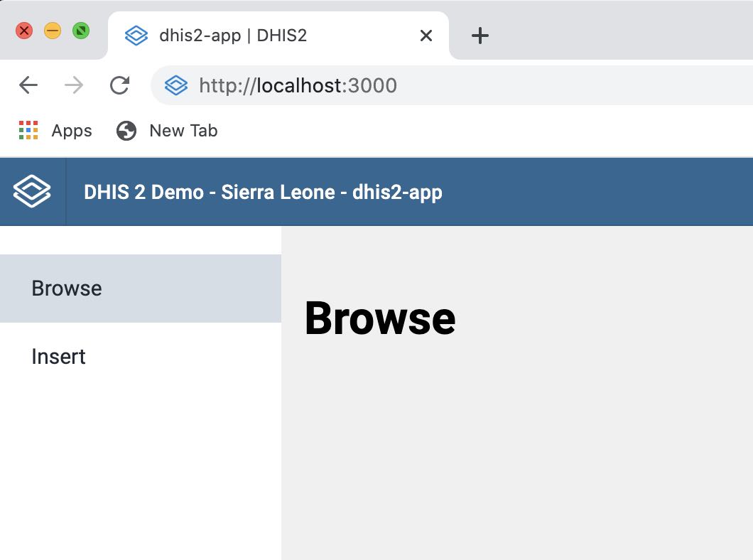753x560 pixels.
Task: Click the DHIS 2 Demo - Sierra Leone title
Action: coord(263,192)
